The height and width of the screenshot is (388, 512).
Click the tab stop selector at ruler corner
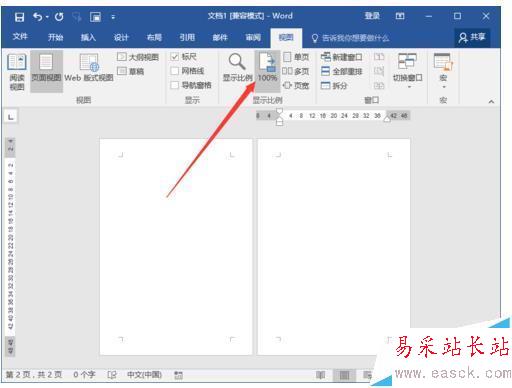click(x=11, y=117)
